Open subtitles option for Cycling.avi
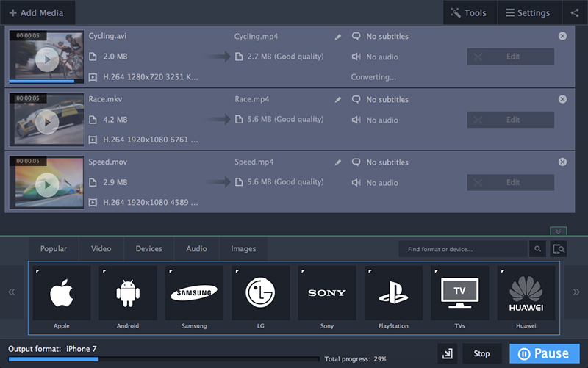The width and height of the screenshot is (588, 368). coord(380,36)
